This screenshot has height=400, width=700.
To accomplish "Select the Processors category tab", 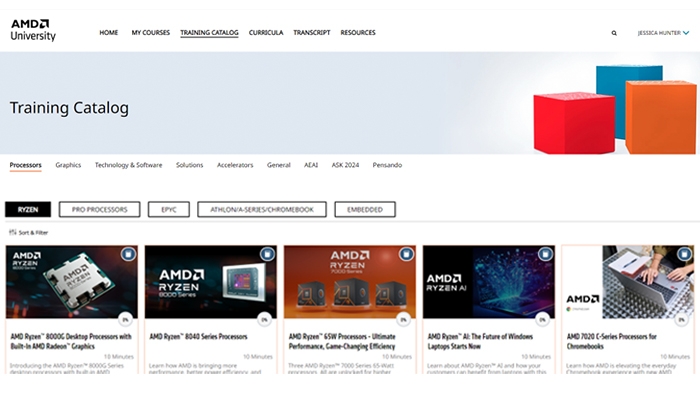I will tap(25, 165).
